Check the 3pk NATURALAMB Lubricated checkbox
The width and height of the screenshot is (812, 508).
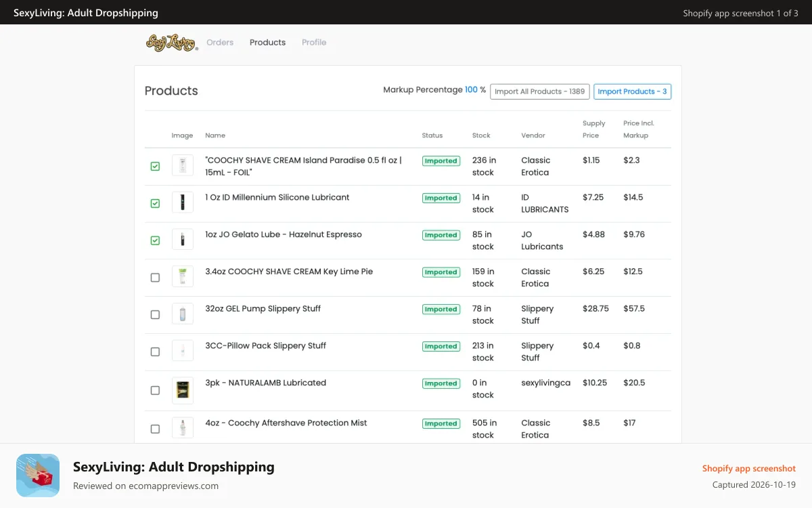coord(155,390)
